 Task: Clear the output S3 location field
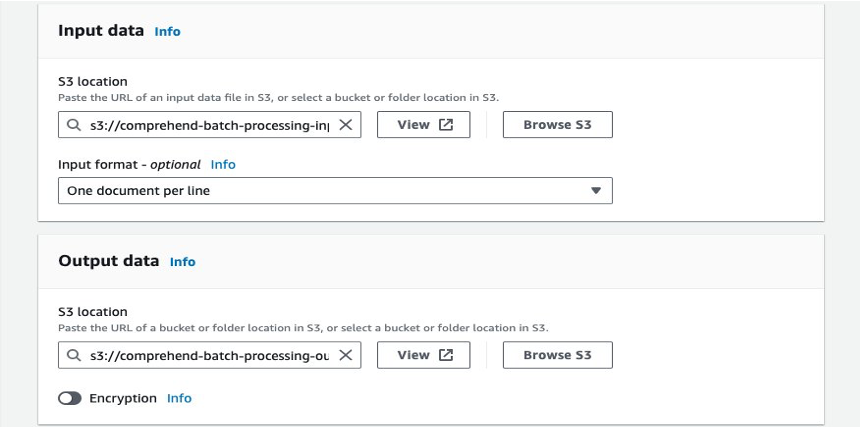coord(345,355)
